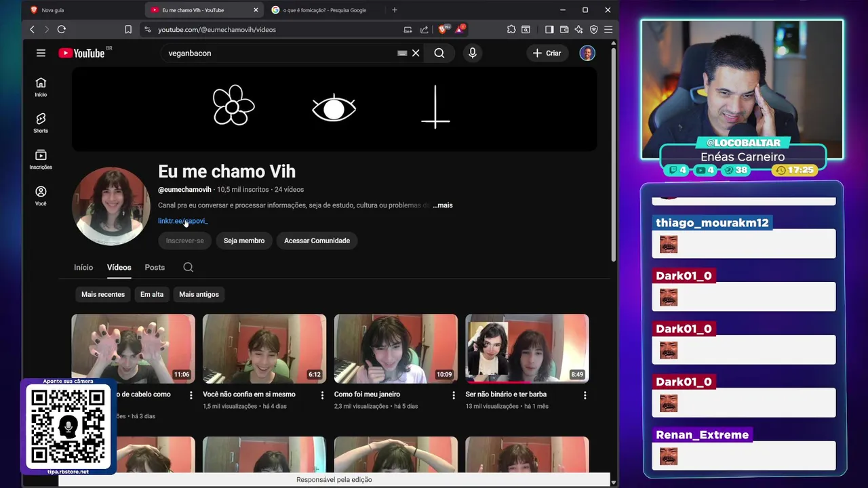Screen dimensions: 868x488
Task: Open options for Ser não binário e ter barba
Action: 585,394
